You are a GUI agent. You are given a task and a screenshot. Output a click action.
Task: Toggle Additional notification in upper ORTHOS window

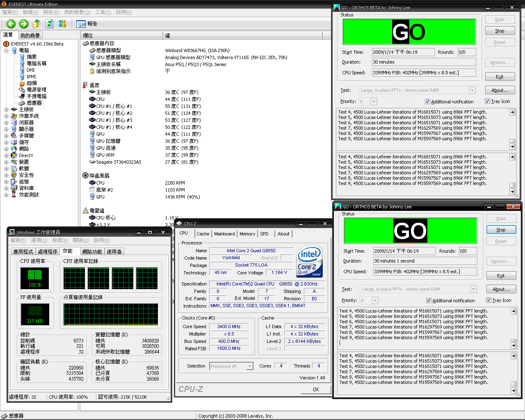427,102
